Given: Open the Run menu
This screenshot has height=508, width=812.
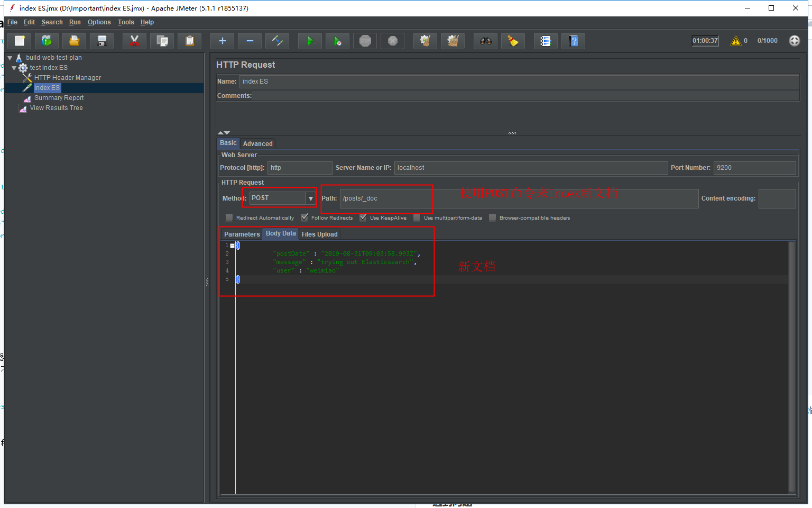Looking at the screenshot, I should pos(75,22).
